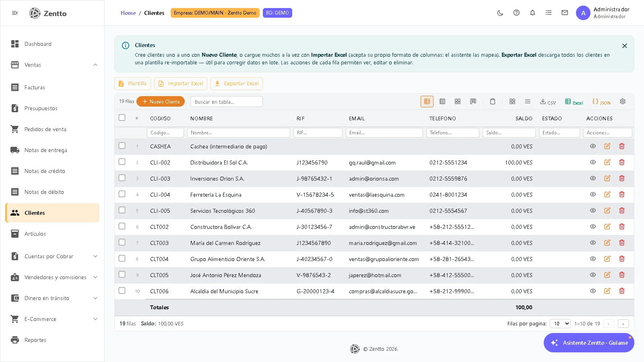Open Facturas in sidebar
This screenshot has width=644, height=362.
(x=52, y=87)
